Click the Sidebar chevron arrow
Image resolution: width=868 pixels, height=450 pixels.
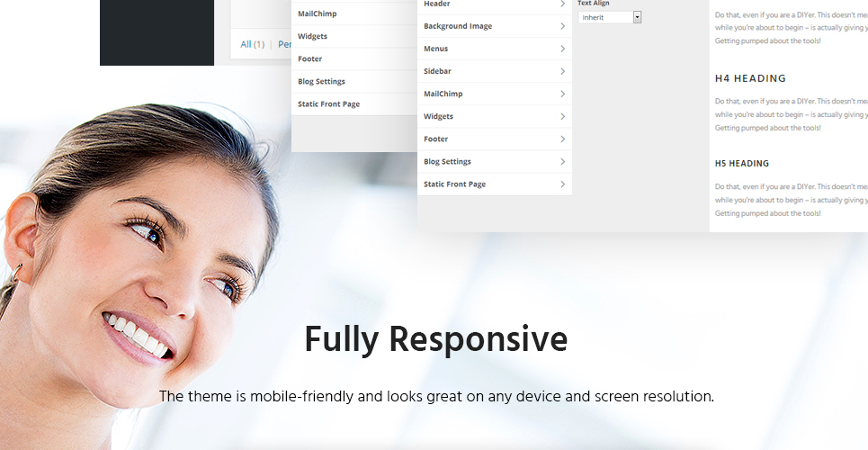(562, 71)
